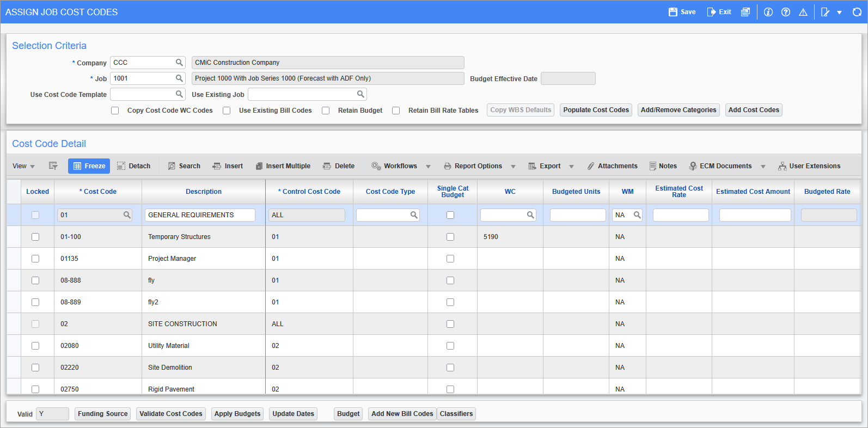Open Search in table toolbar
Image resolution: width=868 pixels, height=428 pixels.
pyautogui.click(x=184, y=166)
